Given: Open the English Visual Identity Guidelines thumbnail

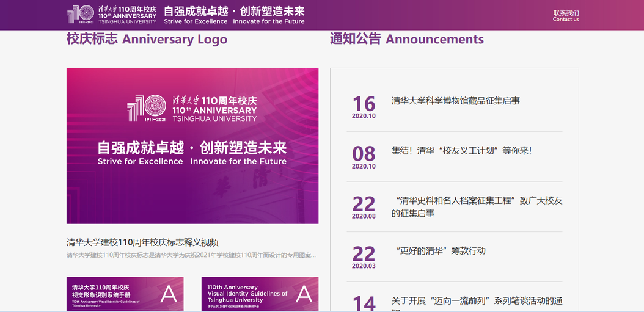Looking at the screenshot, I should [260, 294].
